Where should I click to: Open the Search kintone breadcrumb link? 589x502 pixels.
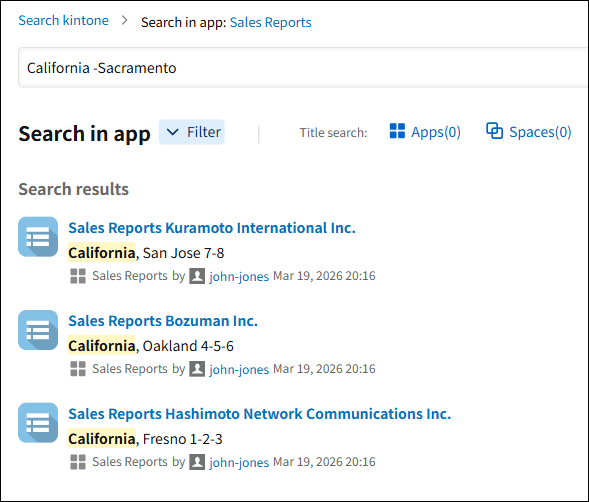coord(63,20)
